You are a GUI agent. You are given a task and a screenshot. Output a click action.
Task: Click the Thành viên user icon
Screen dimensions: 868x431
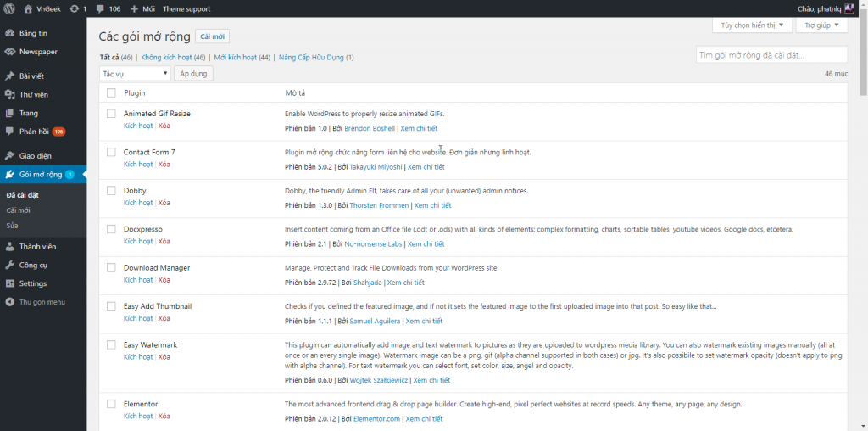point(9,247)
